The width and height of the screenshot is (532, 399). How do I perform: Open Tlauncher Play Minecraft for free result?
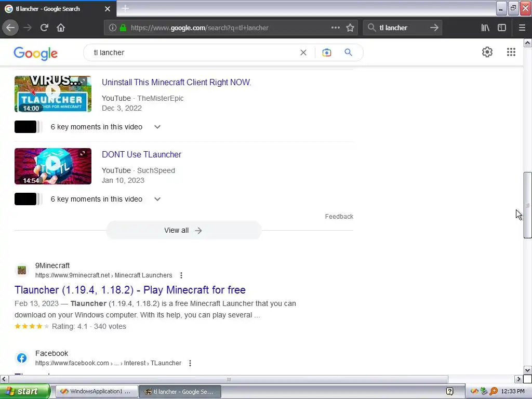point(130,290)
